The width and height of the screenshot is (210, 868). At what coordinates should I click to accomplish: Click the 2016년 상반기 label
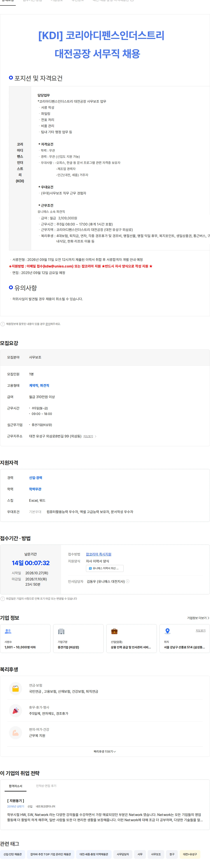click(x=16, y=806)
